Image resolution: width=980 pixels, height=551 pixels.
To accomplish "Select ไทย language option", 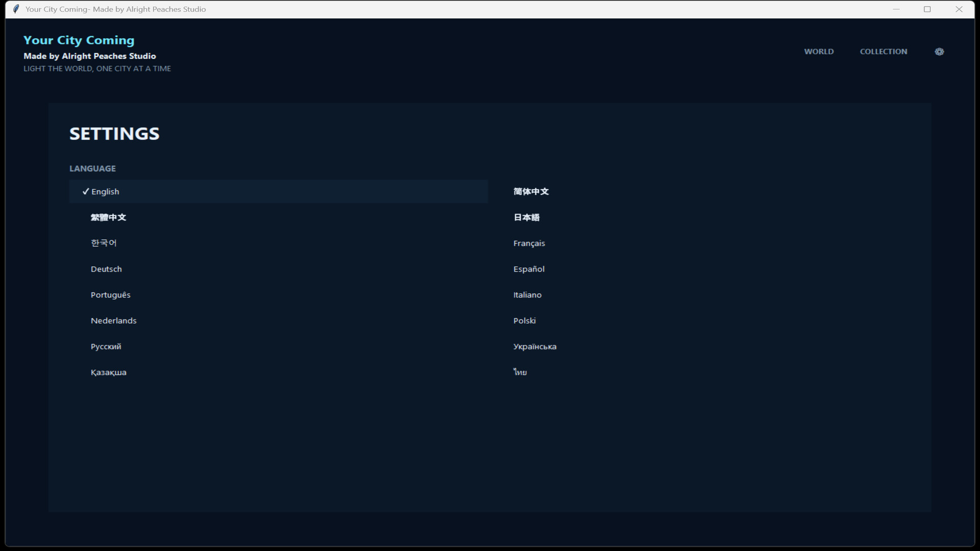I will [x=520, y=372].
